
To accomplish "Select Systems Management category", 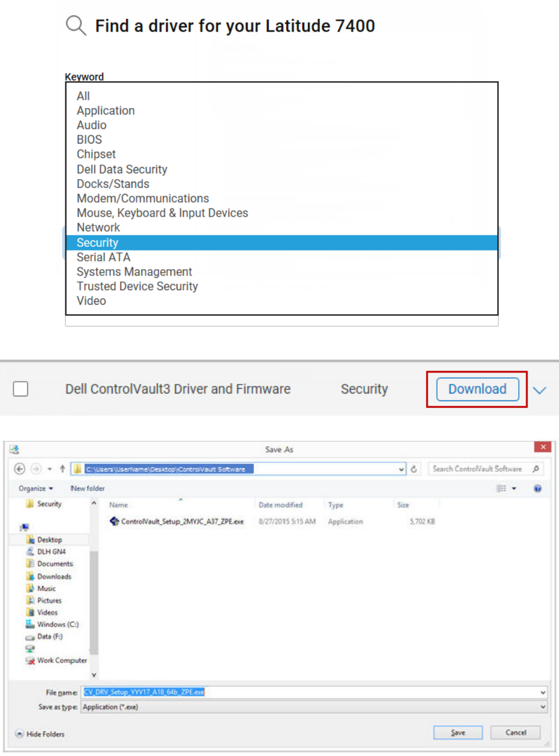I will pos(134,272).
